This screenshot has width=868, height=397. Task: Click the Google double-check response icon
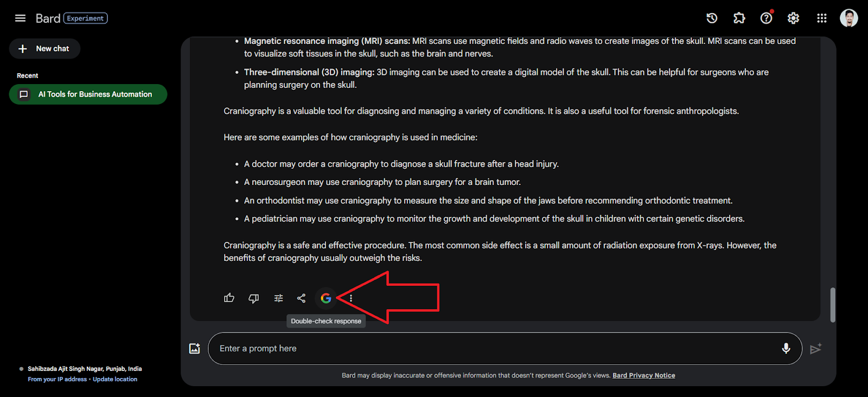[325, 298]
